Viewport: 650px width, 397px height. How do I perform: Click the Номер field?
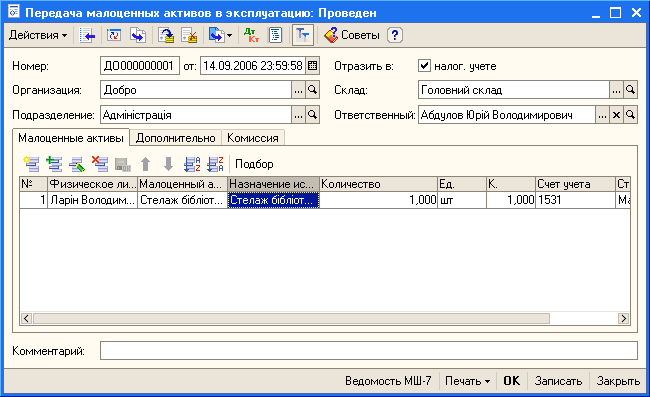pyautogui.click(x=140, y=66)
